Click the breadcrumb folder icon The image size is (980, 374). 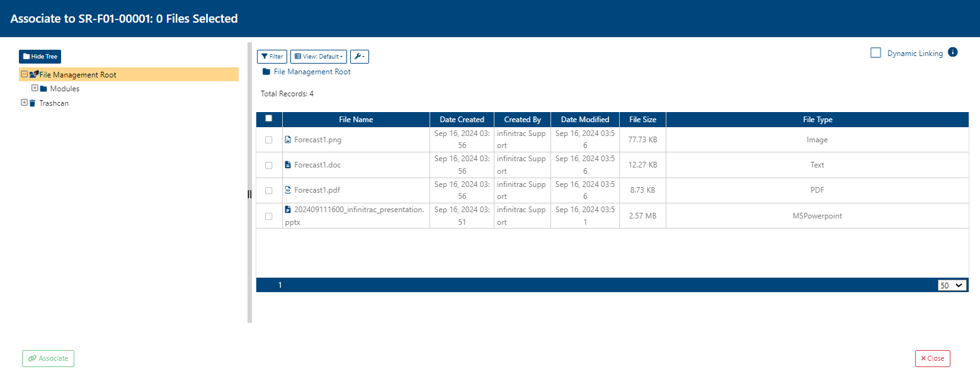(266, 72)
